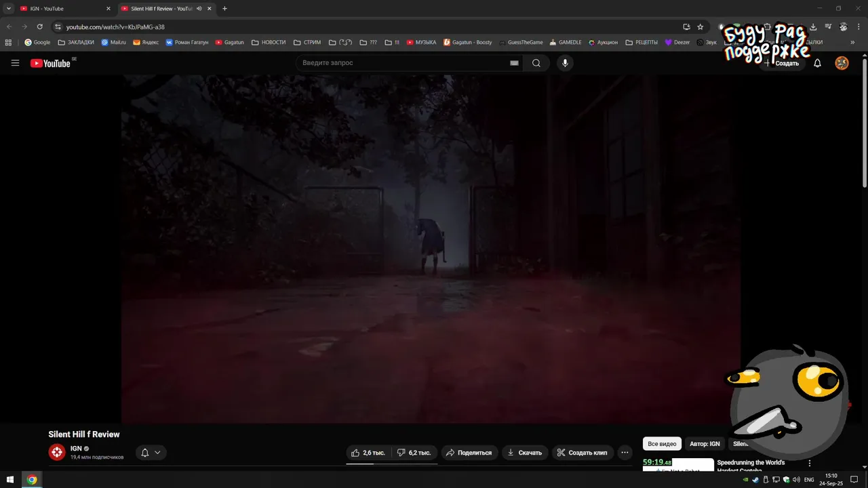Expand the РЕЦЕПТЫ bookmarks folder
868x488 pixels.
[642, 42]
